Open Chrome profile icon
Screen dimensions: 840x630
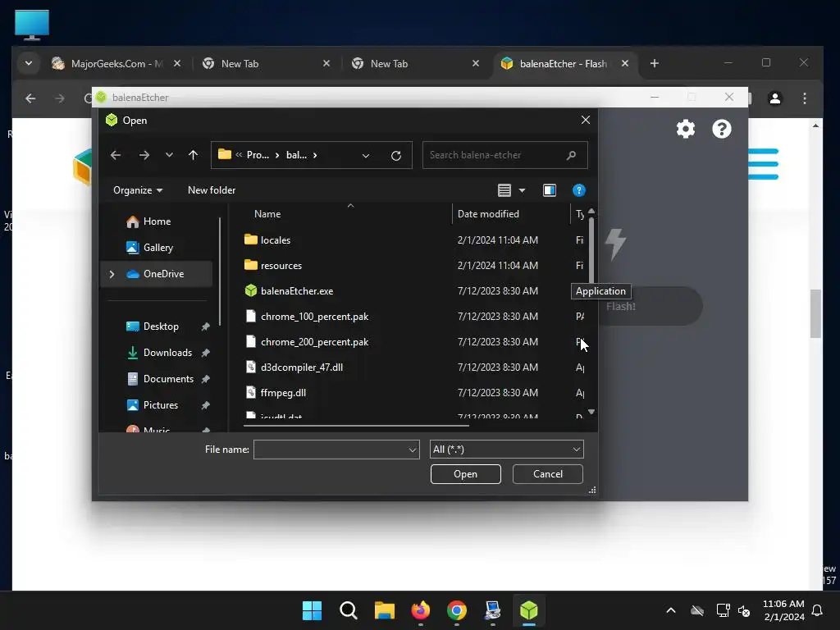pyautogui.click(x=774, y=98)
